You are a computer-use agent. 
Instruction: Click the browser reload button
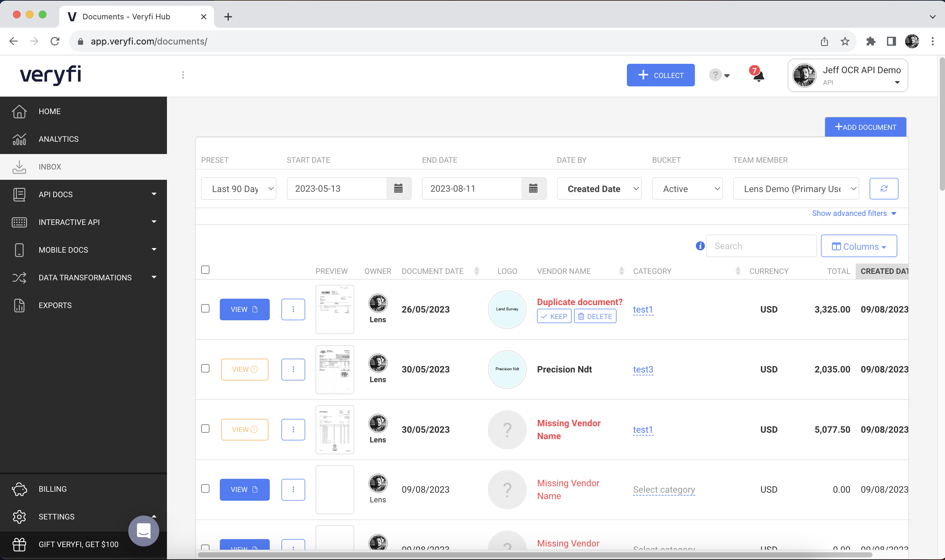coord(55,41)
